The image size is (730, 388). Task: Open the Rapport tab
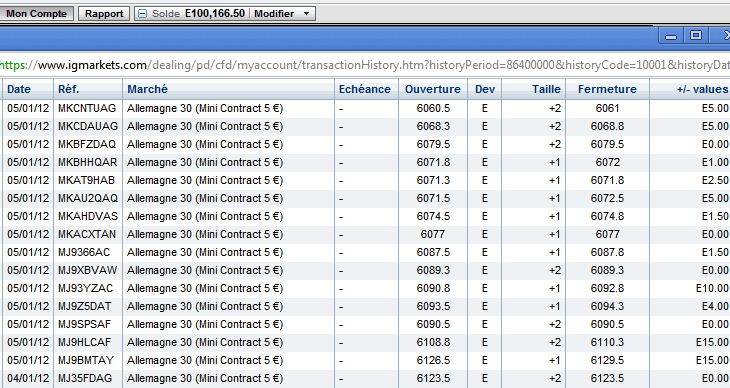click(x=104, y=14)
